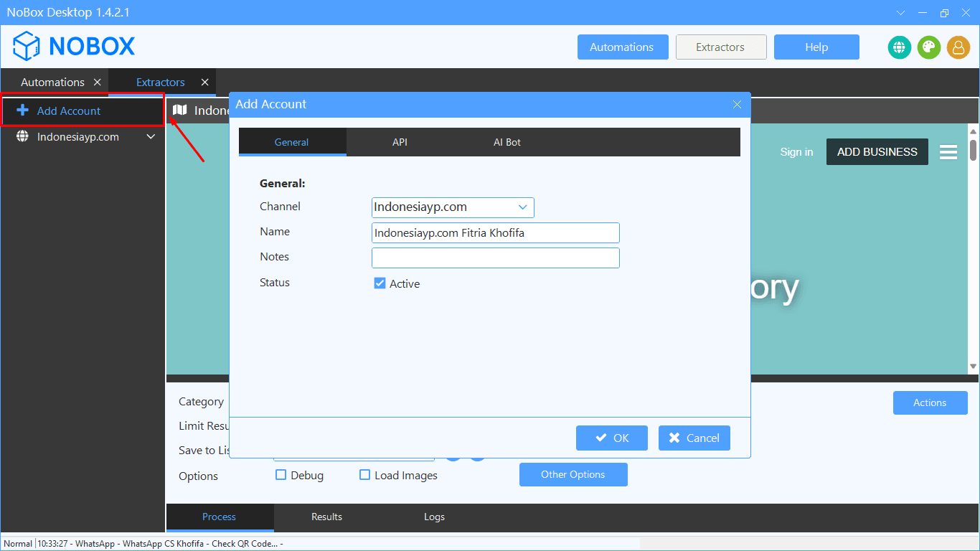Switch to the API tab
The height and width of the screenshot is (551, 980).
pos(400,141)
